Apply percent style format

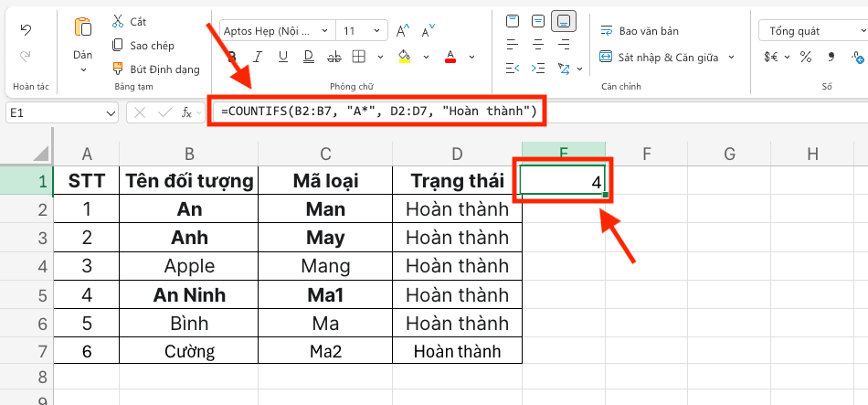pyautogui.click(x=806, y=57)
